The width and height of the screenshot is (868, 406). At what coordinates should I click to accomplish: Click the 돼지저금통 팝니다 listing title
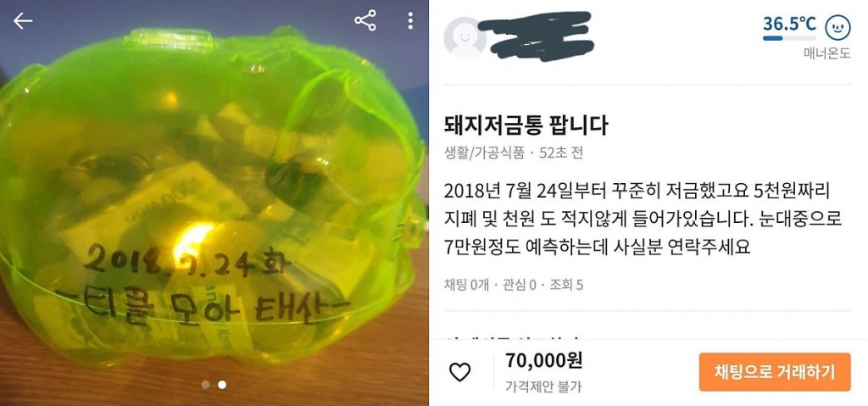(x=526, y=125)
